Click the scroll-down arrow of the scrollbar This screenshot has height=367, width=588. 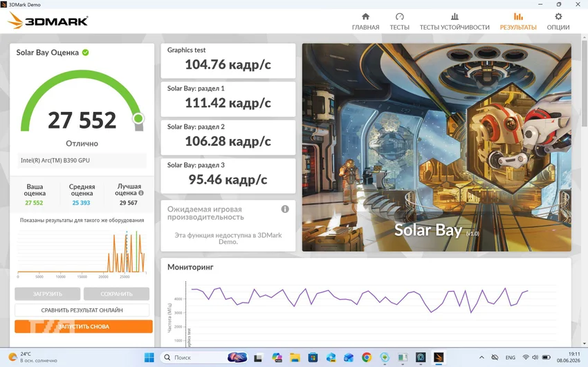pyautogui.click(x=585, y=344)
